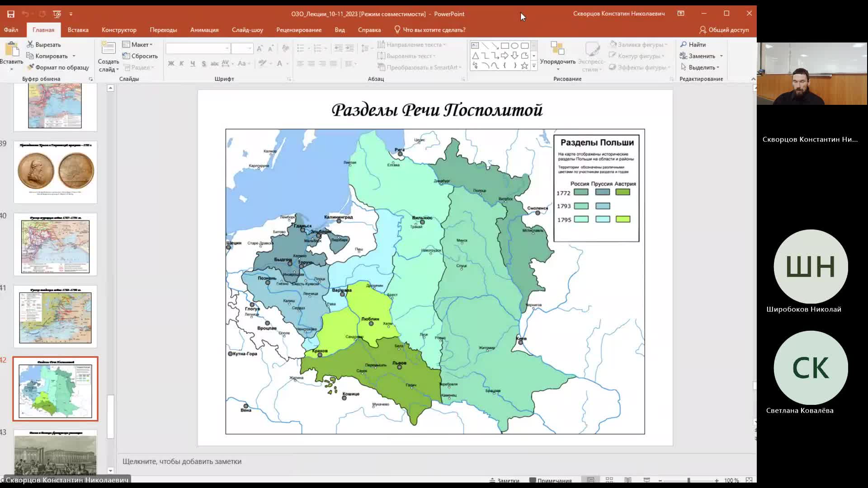Toggle Comments (Примечания) pane in status bar

click(551, 480)
